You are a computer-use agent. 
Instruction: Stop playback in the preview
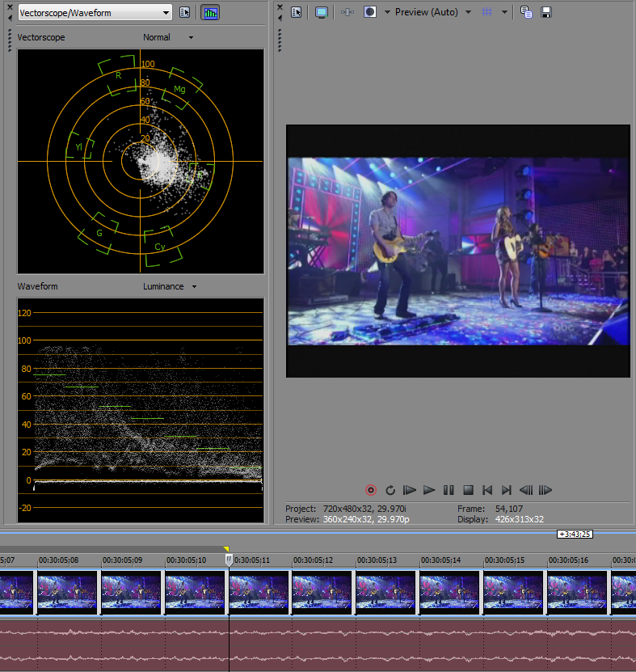click(x=468, y=490)
